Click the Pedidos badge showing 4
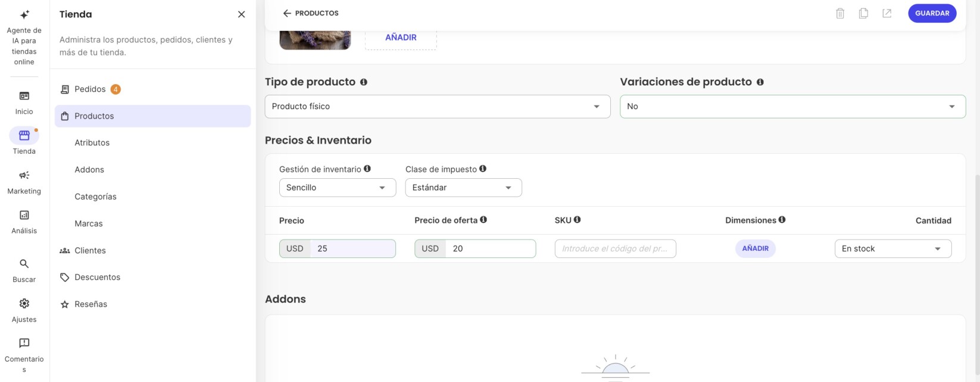 (x=116, y=89)
